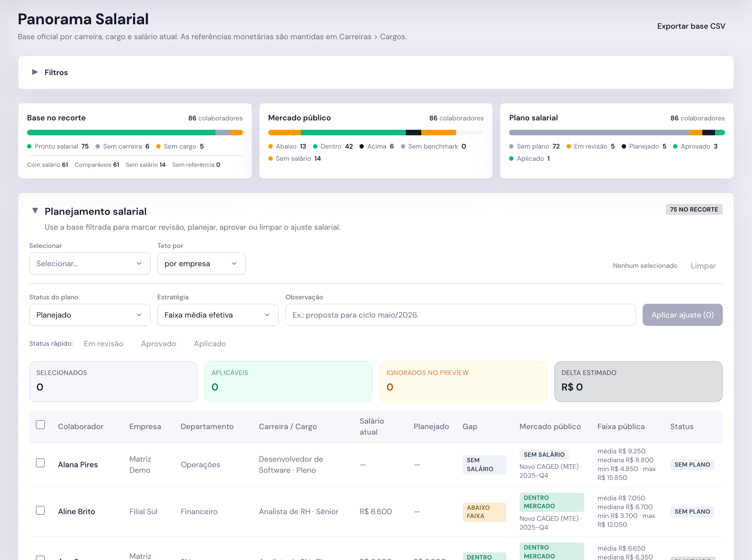This screenshot has width=752, height=560.
Task: Click the Status column header
Action: click(x=682, y=426)
